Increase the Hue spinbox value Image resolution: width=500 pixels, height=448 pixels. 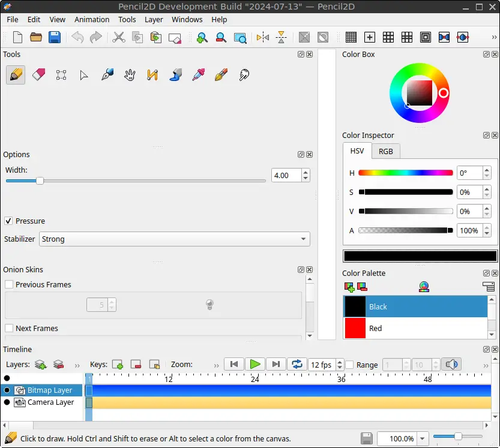point(487,170)
